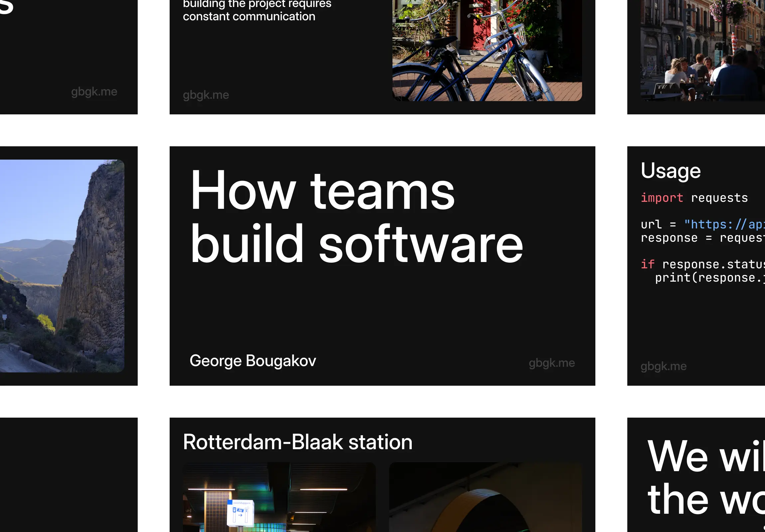The height and width of the screenshot is (532, 765).
Task: Click the gbgk.me link on title slide
Action: click(551, 363)
